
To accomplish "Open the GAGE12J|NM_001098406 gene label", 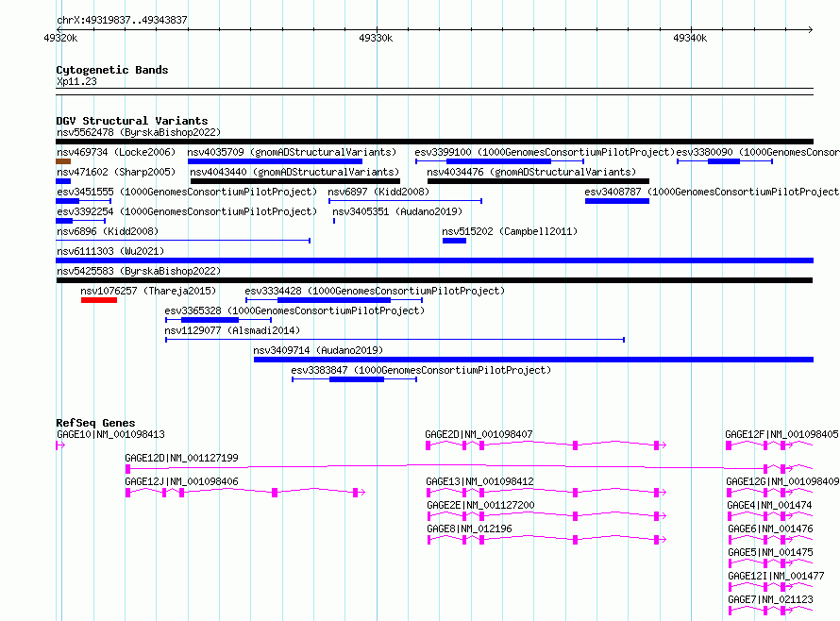I will coord(181,481).
